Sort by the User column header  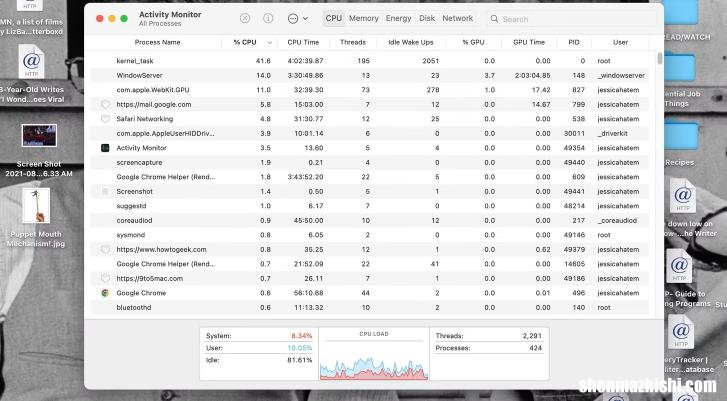pyautogui.click(x=620, y=42)
